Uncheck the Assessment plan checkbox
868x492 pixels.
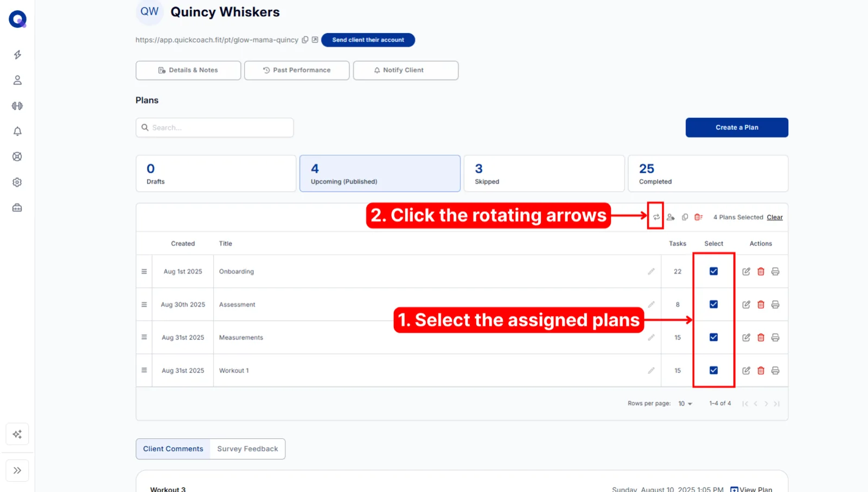(x=713, y=305)
